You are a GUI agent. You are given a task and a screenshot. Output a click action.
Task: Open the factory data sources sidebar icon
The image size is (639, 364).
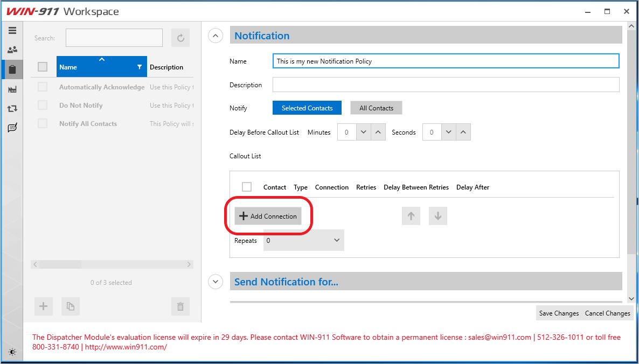(x=12, y=89)
